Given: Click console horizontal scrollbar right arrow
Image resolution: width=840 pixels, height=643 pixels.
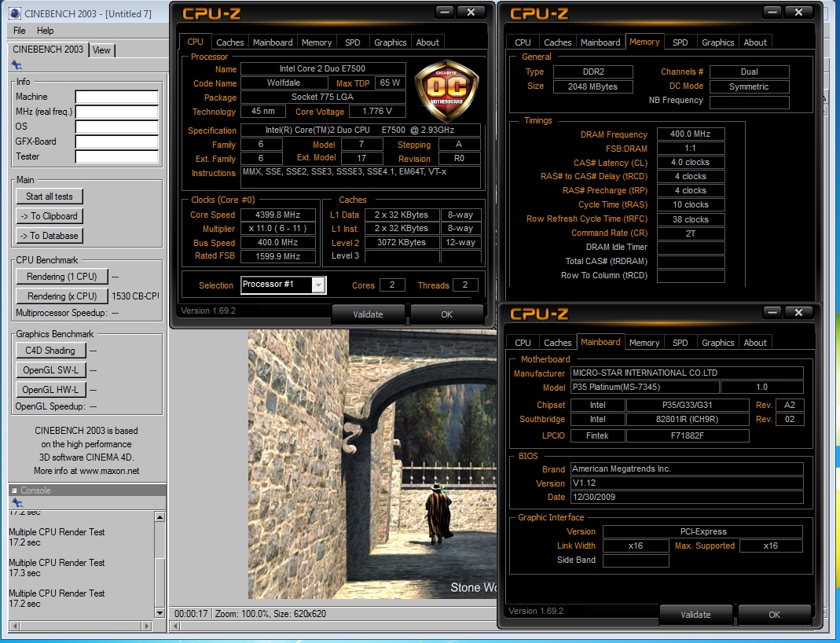Looking at the screenshot, I should pyautogui.click(x=147, y=626).
